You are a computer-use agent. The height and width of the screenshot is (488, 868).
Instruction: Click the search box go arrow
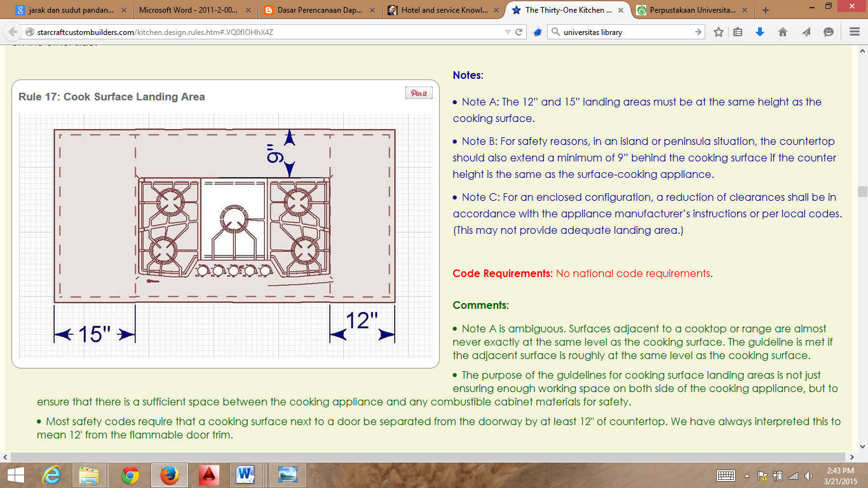tap(698, 32)
